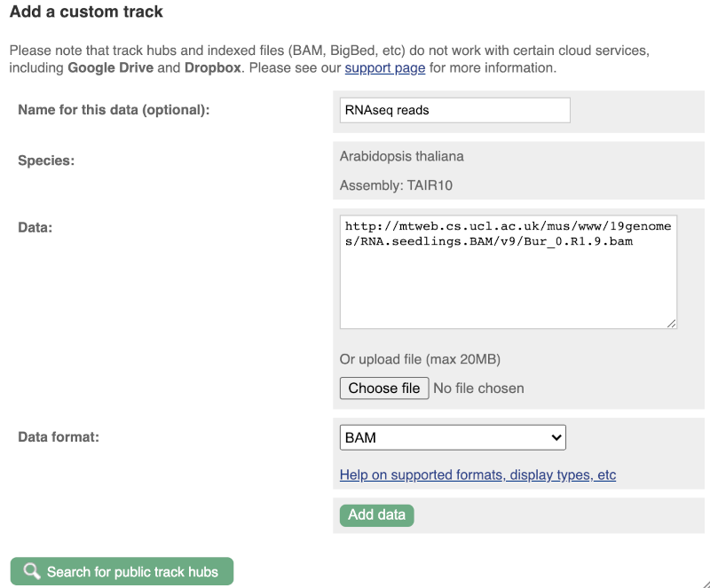Focus the 'RNAseq reads' name field
Image resolution: width=710 pixels, height=588 pixels.
coord(455,110)
